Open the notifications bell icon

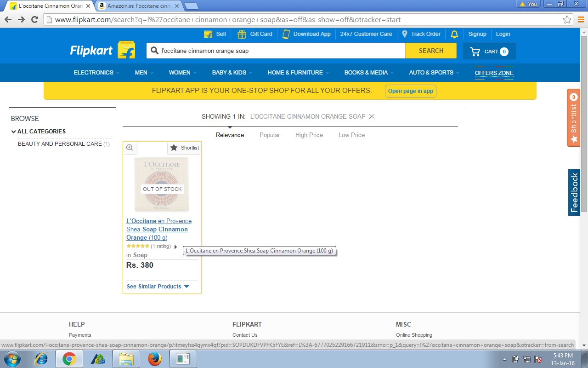454,34
